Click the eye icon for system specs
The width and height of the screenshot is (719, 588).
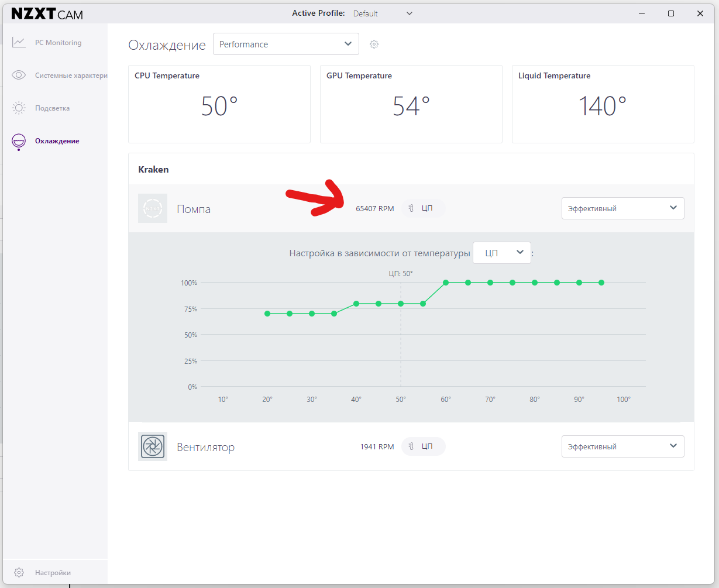(x=19, y=75)
